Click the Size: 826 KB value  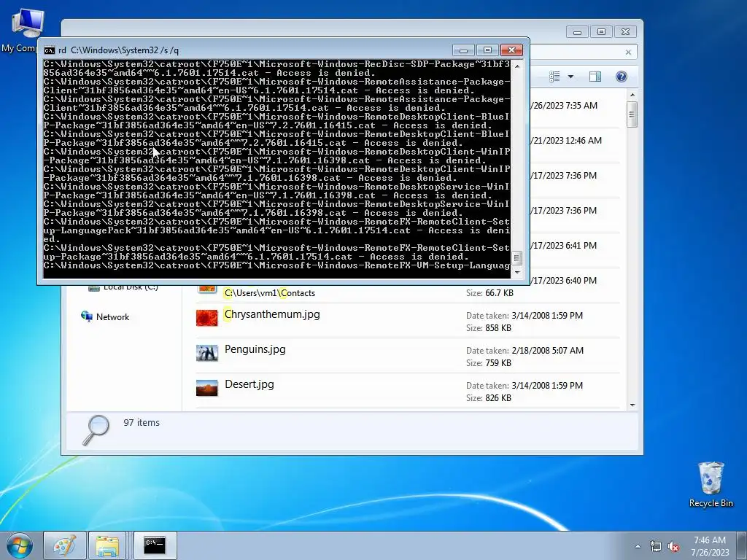tap(498, 398)
